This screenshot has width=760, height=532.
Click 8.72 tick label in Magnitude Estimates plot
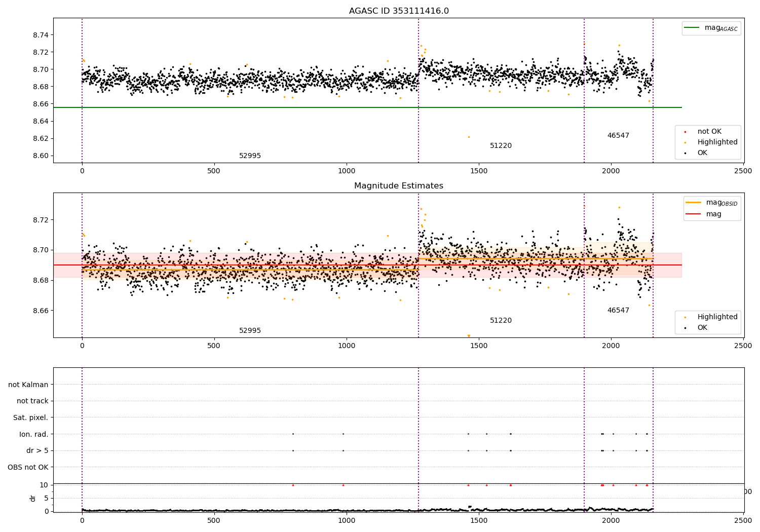pos(40,220)
